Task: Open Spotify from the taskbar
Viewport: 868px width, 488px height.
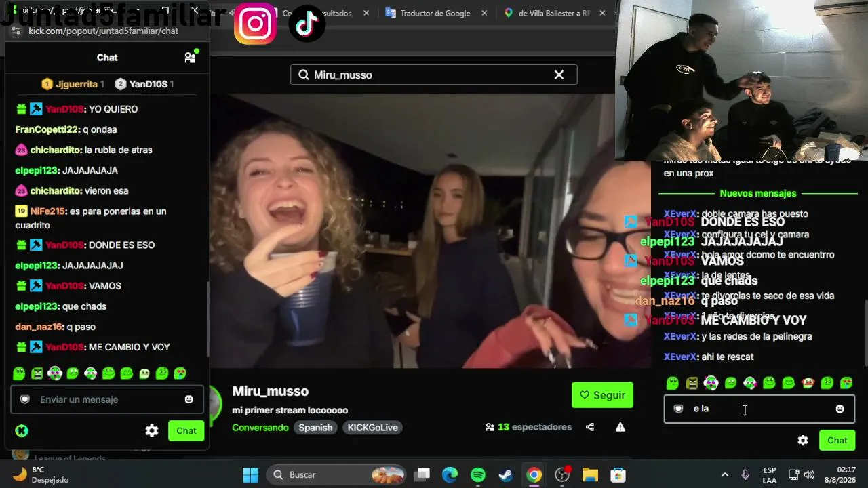Action: click(478, 474)
